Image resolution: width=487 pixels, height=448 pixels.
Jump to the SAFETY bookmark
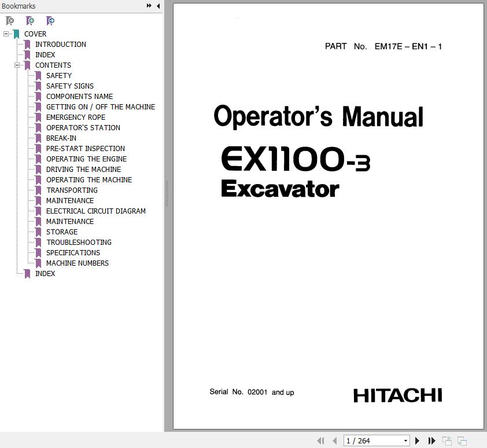(59, 76)
